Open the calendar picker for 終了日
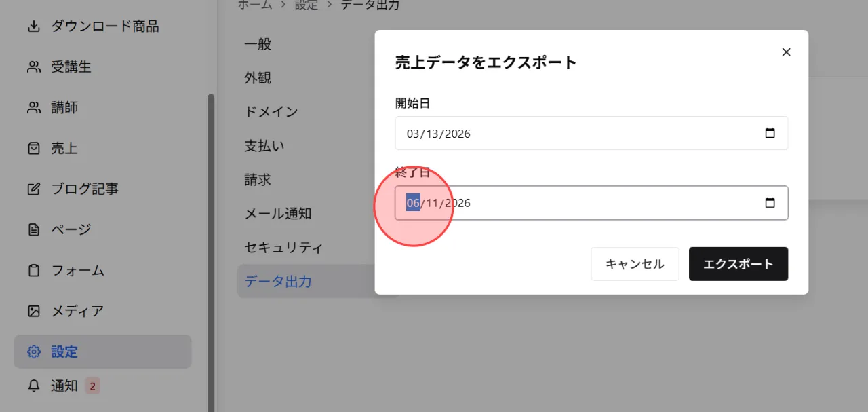Viewport: 868px width, 412px height. click(770, 203)
